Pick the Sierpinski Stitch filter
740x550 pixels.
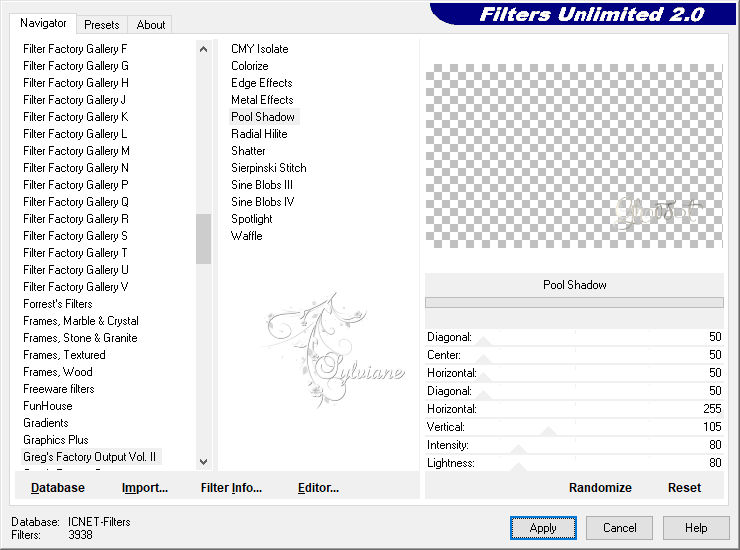[x=269, y=168]
